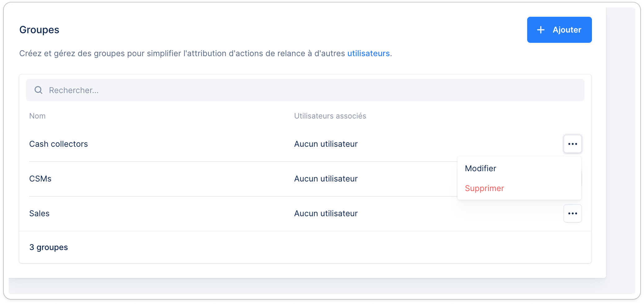644x304 pixels.
Task: Click the plus icon in the Ajouter button
Action: [x=541, y=30]
